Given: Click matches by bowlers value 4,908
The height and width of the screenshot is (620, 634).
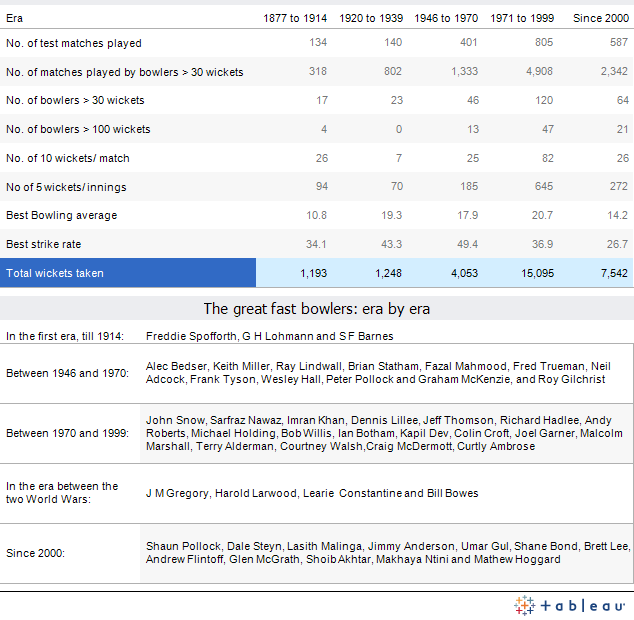Looking at the screenshot, I should tap(539, 72).
